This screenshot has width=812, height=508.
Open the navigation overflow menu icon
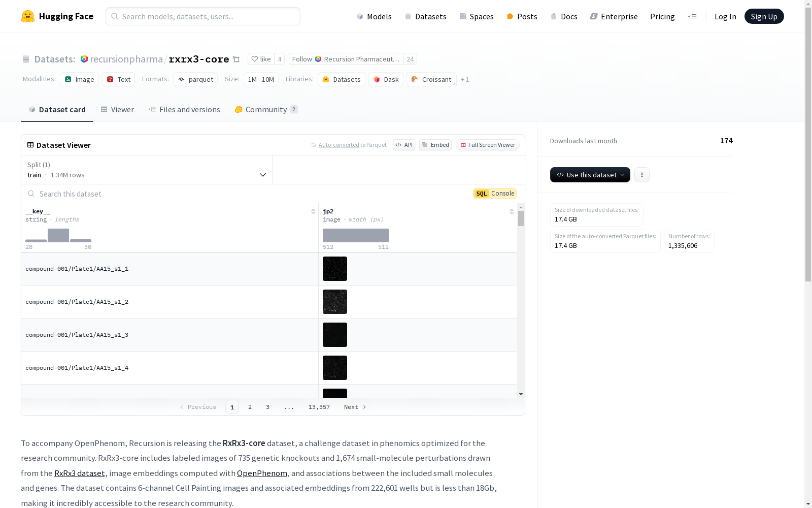pos(692,16)
